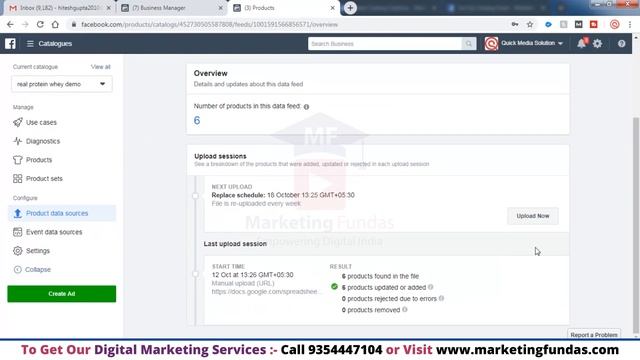The height and width of the screenshot is (360, 640).
Task: Click the Create Ad button
Action: 62,294
